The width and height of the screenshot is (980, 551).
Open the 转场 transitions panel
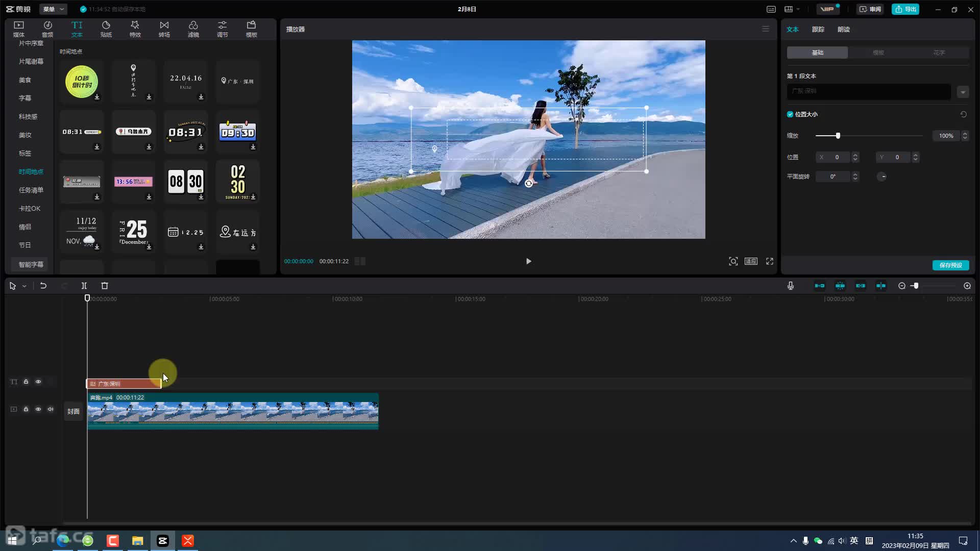[164, 29]
